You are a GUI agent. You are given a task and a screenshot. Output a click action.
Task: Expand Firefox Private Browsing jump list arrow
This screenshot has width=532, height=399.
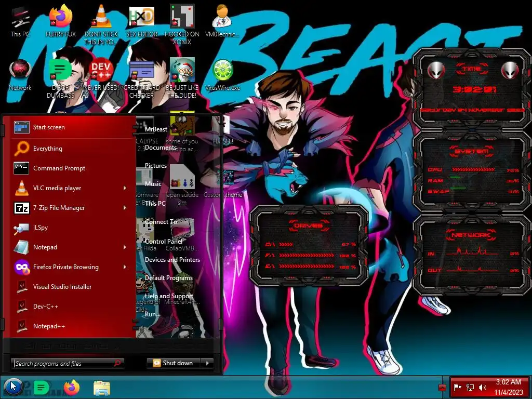tap(125, 267)
